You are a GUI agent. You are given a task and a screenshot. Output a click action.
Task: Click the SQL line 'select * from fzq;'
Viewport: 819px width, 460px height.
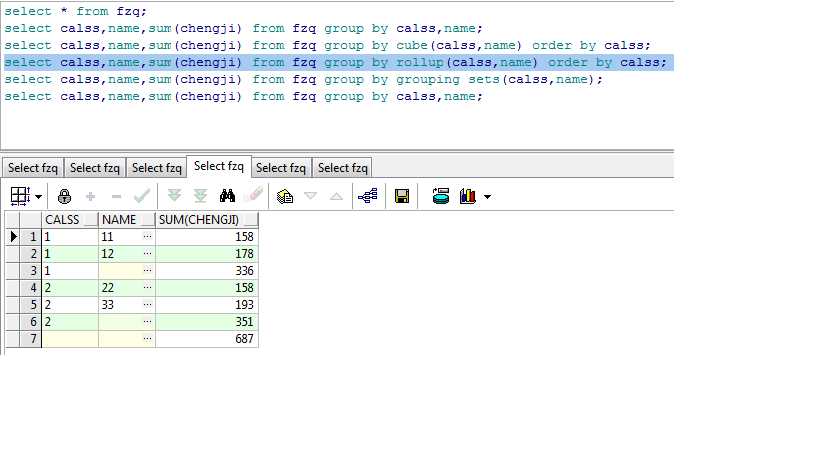pyautogui.click(x=76, y=11)
